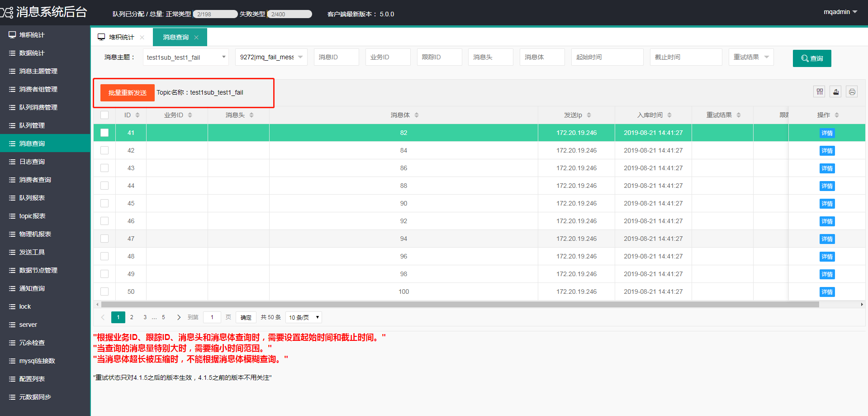868x416 pixels.
Task: Open the 重试结果 filter dropdown
Action: (x=751, y=57)
